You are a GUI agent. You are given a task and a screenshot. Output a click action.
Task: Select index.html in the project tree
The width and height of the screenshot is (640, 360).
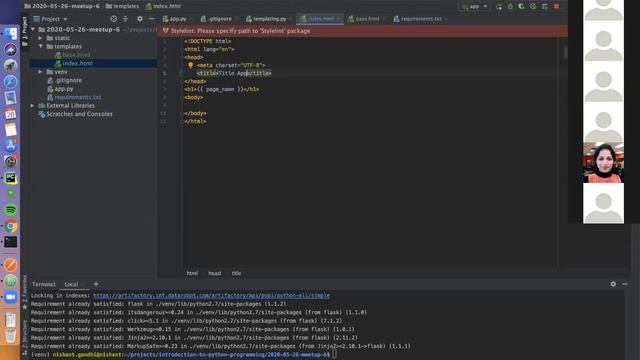point(78,63)
